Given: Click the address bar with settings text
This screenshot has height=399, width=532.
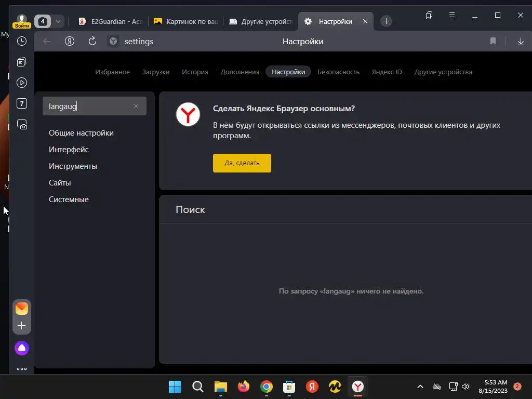Looking at the screenshot, I should pyautogui.click(x=139, y=42).
